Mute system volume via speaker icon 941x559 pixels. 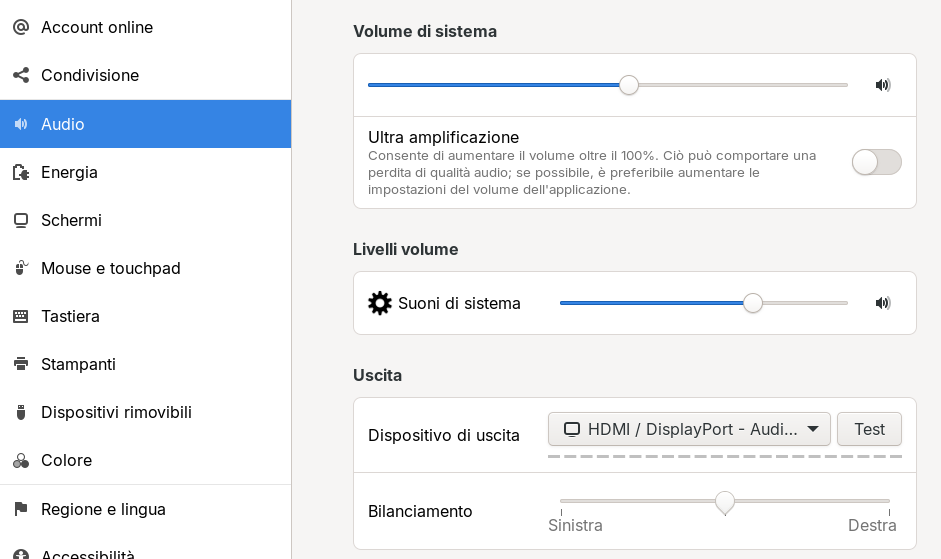[883, 85]
